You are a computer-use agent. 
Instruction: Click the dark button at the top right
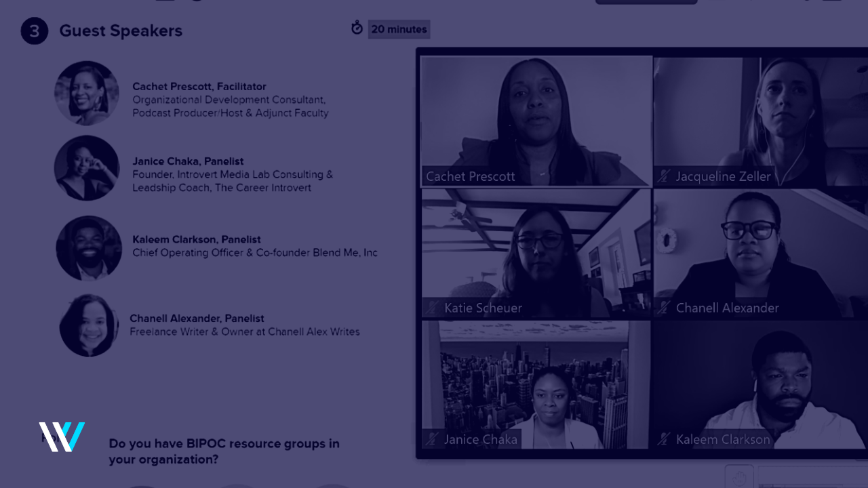(646, 2)
